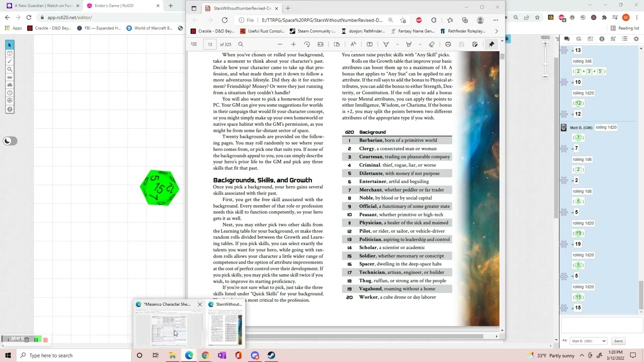The height and width of the screenshot is (362, 644).
Task: Click Roll20 zoom-in plus button
Action: 545,44
